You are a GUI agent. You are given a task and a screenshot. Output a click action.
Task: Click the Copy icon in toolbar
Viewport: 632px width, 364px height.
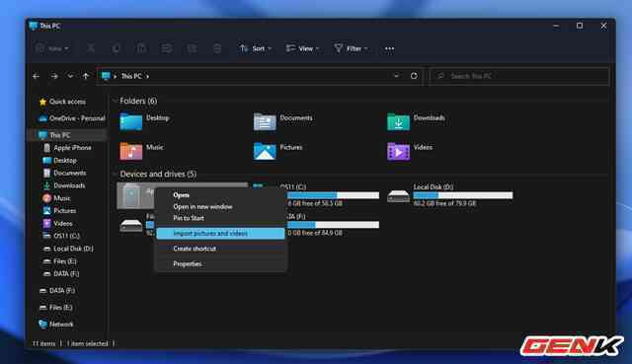(117, 48)
